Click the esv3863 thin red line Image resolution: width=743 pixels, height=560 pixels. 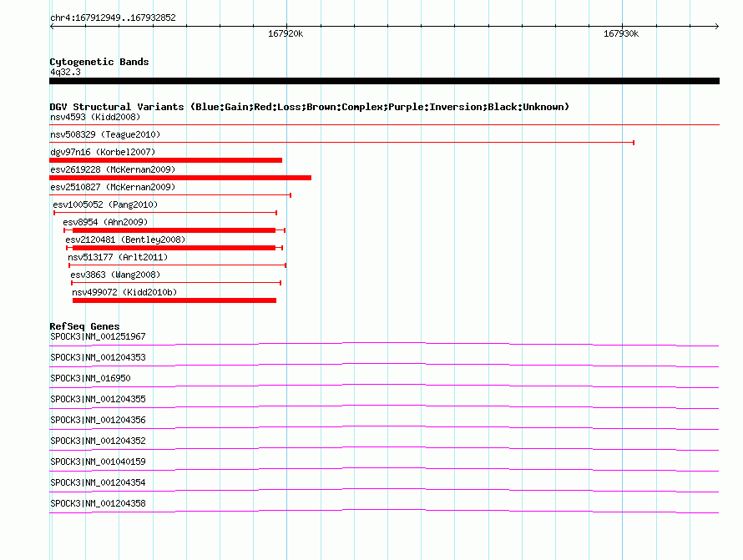click(x=176, y=283)
